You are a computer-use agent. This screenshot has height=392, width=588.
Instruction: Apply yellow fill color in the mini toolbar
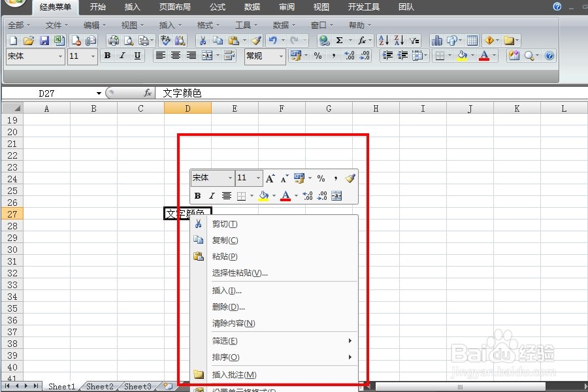(264, 196)
